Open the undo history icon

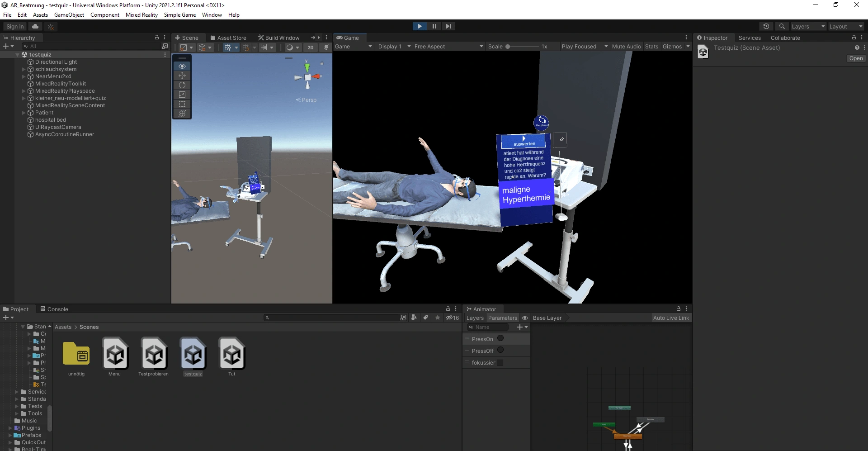click(766, 26)
